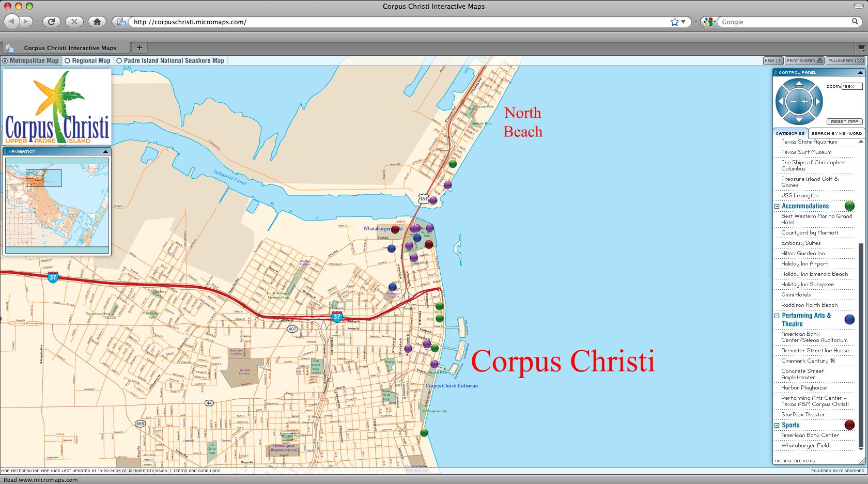Click the green hotel pin on North Beach
Viewport: 868px width, 484px height.
[453, 164]
